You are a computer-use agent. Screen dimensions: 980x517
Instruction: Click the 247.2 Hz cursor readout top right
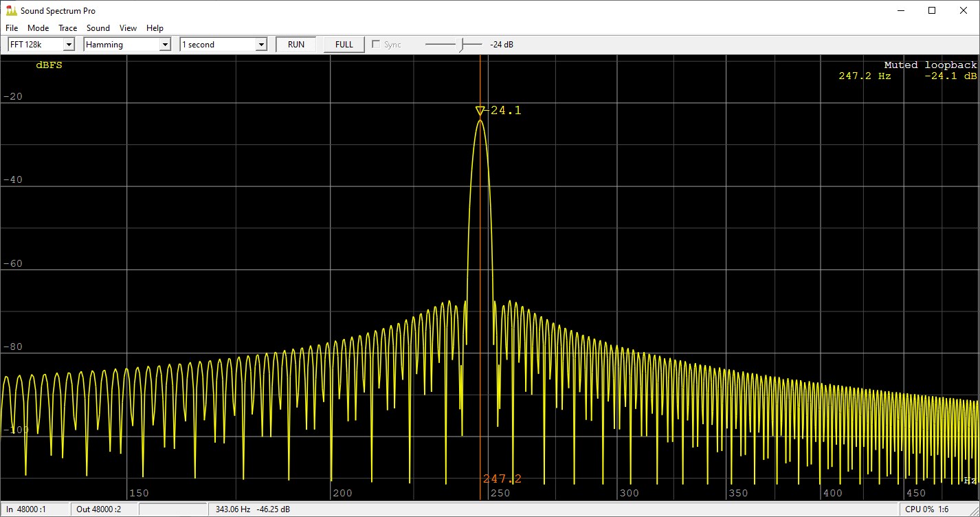pos(865,76)
